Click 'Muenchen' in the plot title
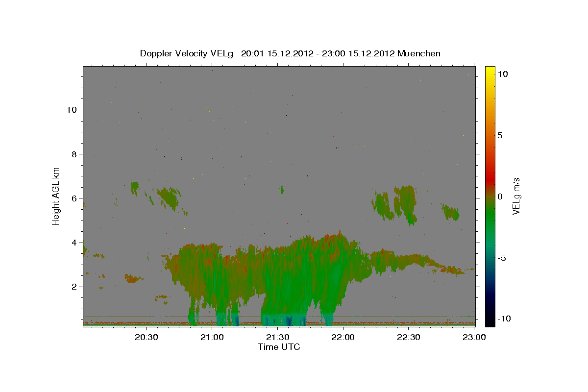Viewport: 588px width, 392px height. 419,53
